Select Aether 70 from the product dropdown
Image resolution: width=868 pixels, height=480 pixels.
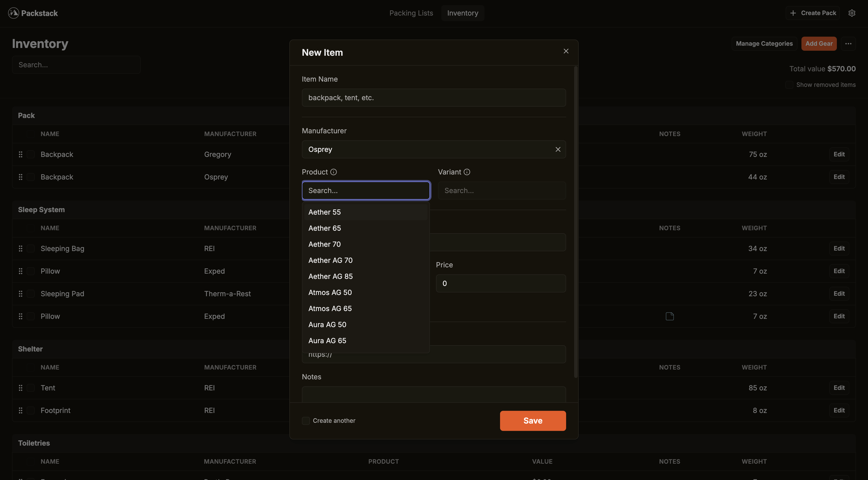(324, 244)
